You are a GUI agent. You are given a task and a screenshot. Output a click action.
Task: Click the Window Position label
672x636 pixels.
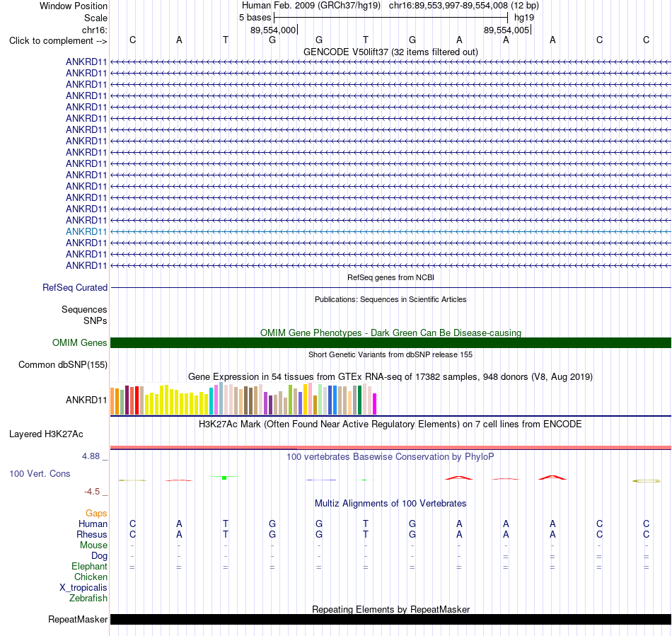(74, 6)
